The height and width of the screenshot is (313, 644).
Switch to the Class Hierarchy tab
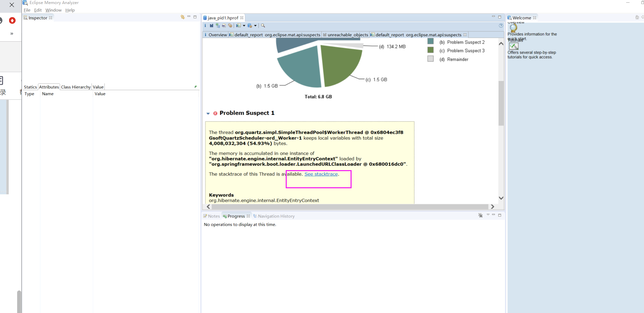click(76, 87)
